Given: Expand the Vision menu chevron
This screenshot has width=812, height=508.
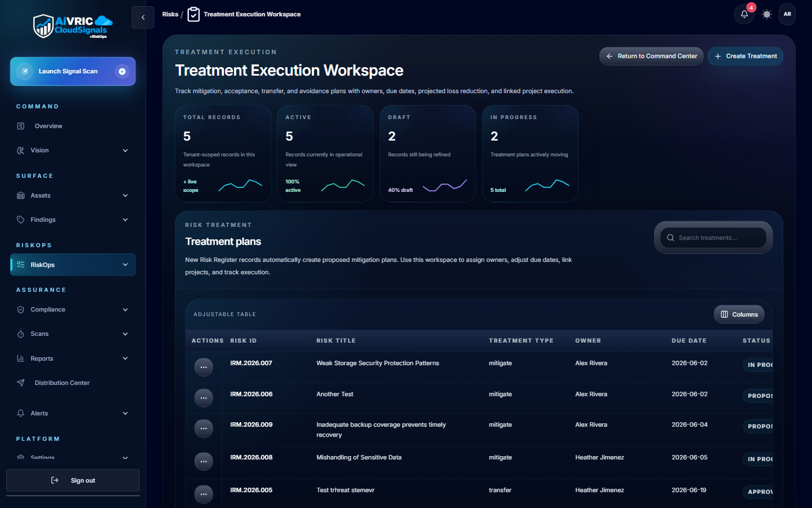Looking at the screenshot, I should point(125,150).
